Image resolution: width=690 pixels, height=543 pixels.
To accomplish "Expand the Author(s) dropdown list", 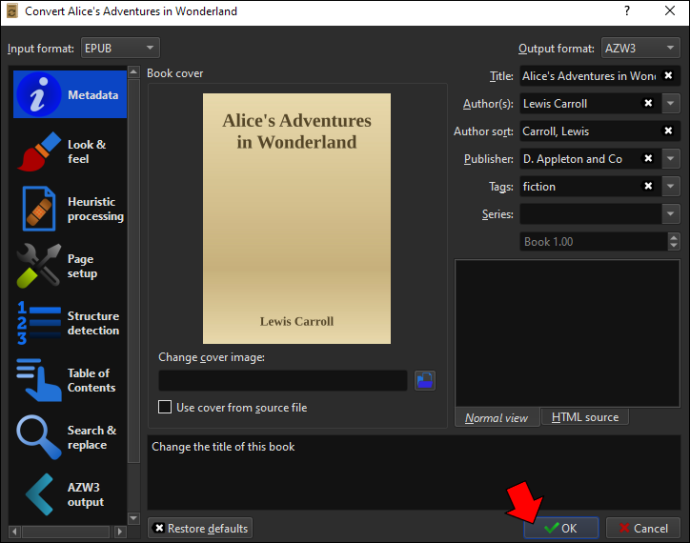I will click(671, 103).
